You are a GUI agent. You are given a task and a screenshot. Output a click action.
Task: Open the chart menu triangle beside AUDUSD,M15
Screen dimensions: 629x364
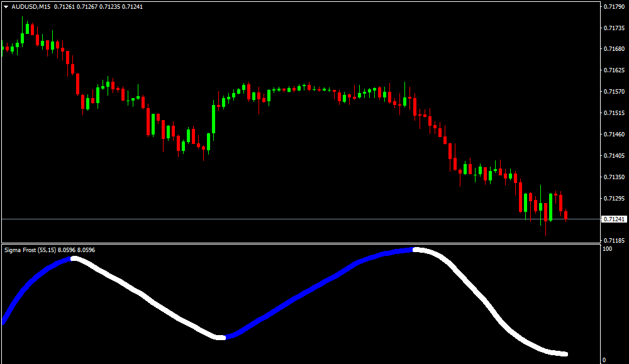[x=6, y=7]
